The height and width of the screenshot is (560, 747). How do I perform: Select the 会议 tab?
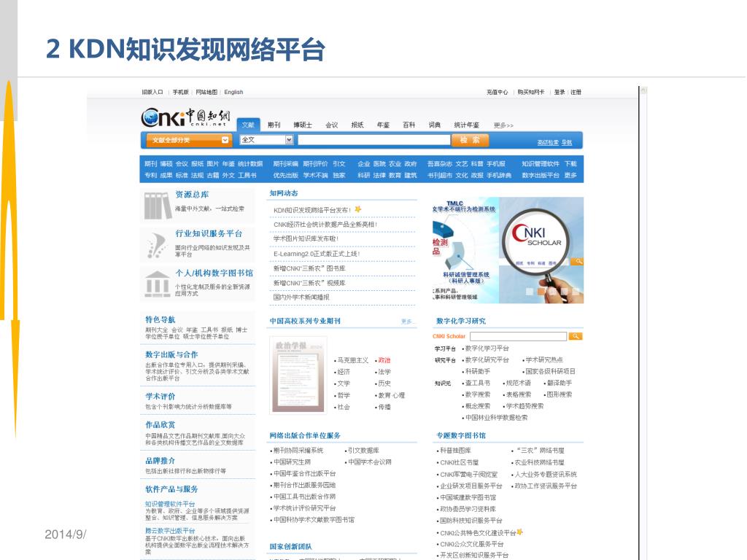(332, 125)
